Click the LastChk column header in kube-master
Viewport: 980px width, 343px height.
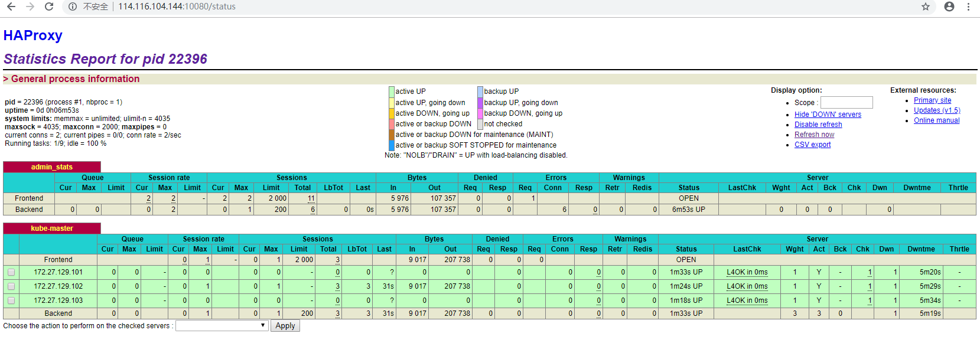pos(747,249)
